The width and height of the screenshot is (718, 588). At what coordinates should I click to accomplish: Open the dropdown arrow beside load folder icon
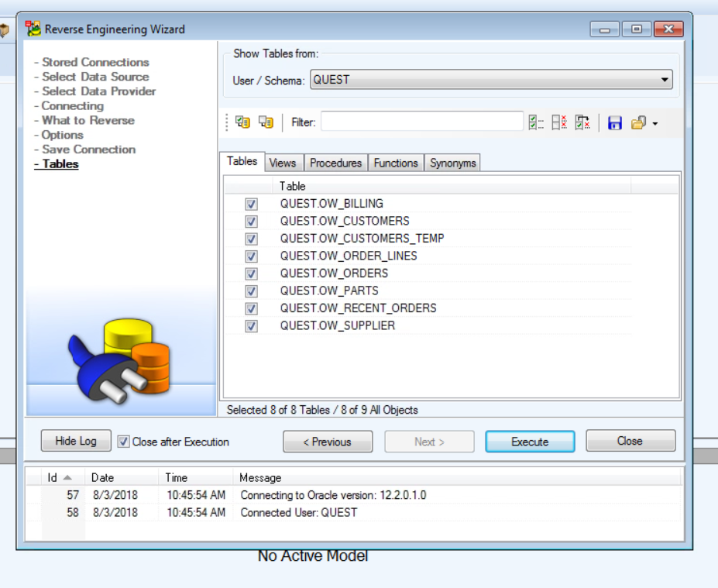(x=655, y=124)
